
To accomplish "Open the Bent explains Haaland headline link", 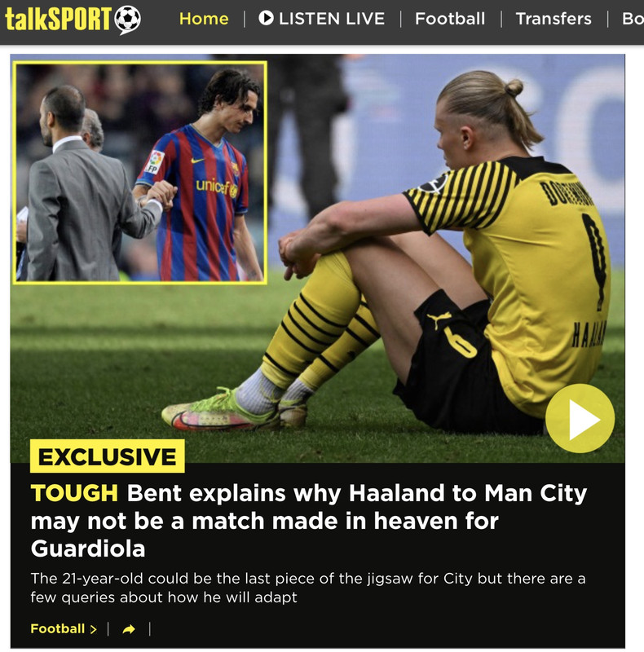I will (309, 521).
